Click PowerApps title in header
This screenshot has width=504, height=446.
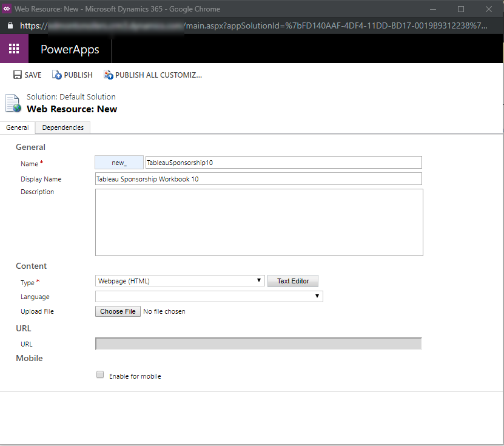point(70,49)
